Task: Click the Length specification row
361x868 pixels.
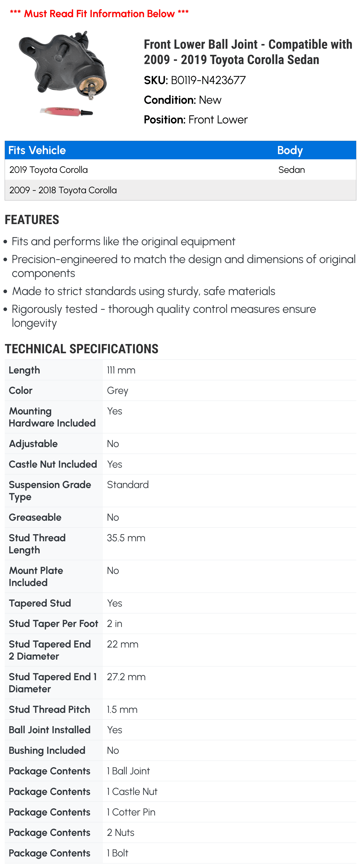Action: point(180,370)
